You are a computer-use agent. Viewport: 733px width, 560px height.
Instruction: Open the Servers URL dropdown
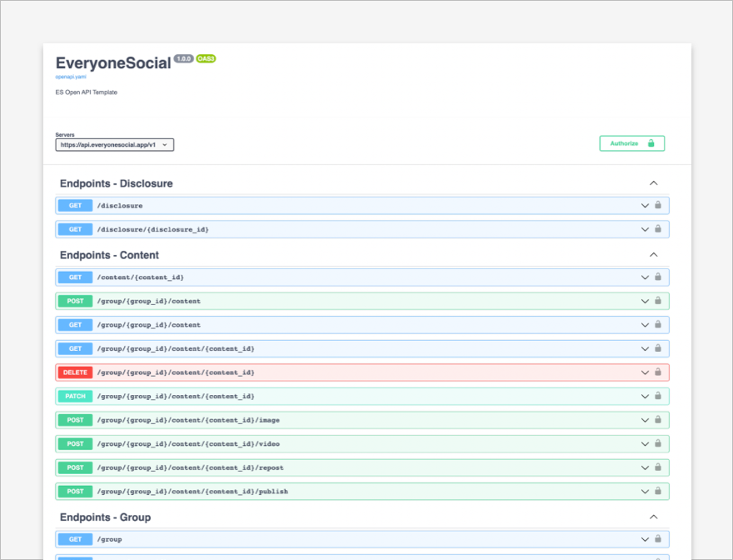click(115, 145)
